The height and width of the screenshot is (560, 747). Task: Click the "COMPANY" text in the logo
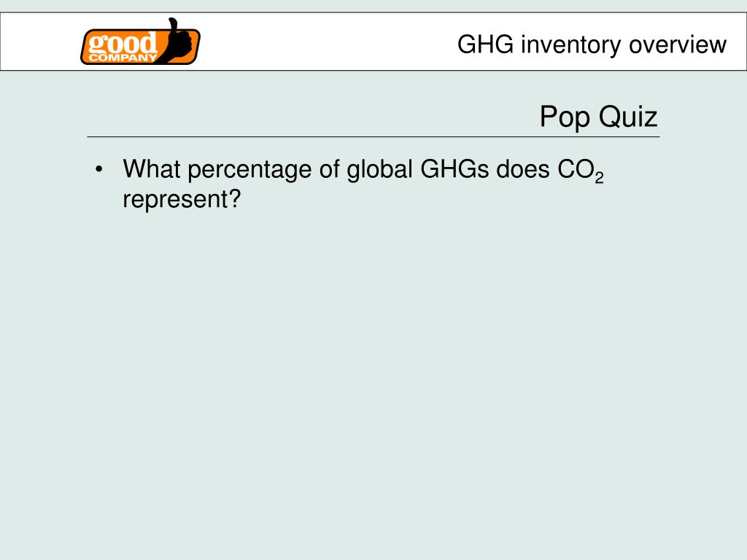[x=123, y=58]
